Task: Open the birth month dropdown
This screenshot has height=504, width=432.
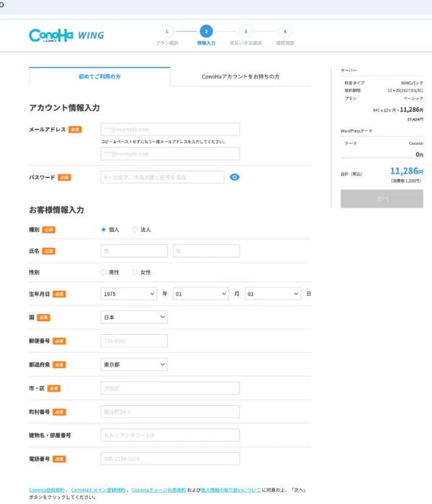Action: tap(200, 294)
